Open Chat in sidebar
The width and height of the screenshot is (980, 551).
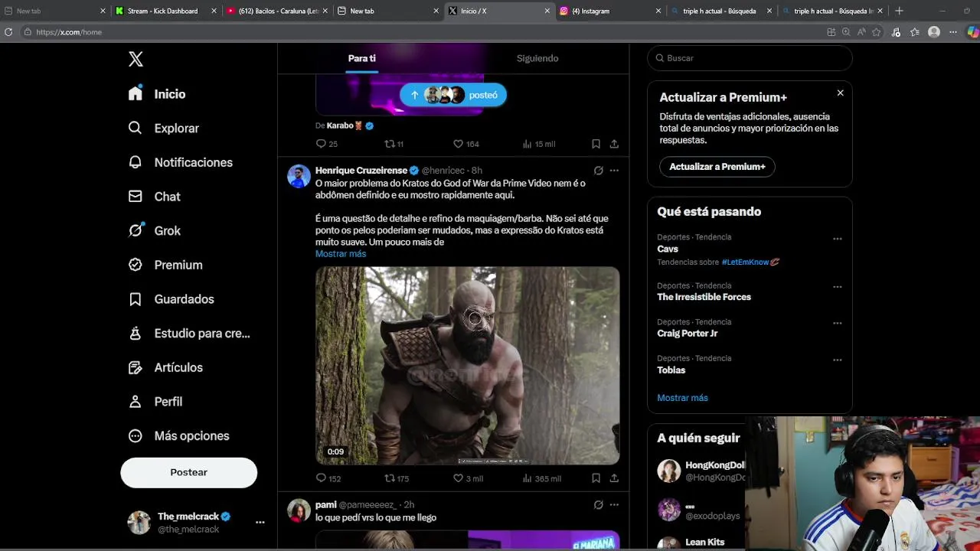click(155, 197)
